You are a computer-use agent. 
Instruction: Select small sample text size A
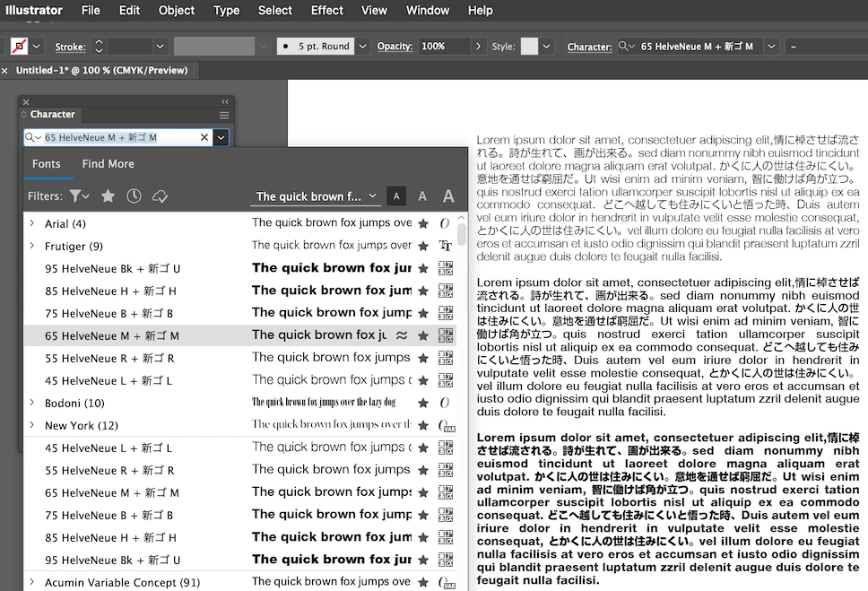[x=395, y=196]
